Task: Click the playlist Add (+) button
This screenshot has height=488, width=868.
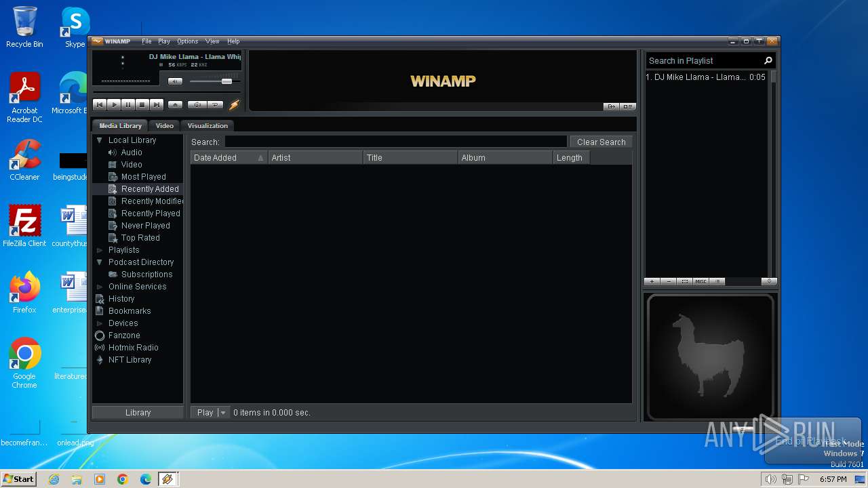Action: [652, 281]
